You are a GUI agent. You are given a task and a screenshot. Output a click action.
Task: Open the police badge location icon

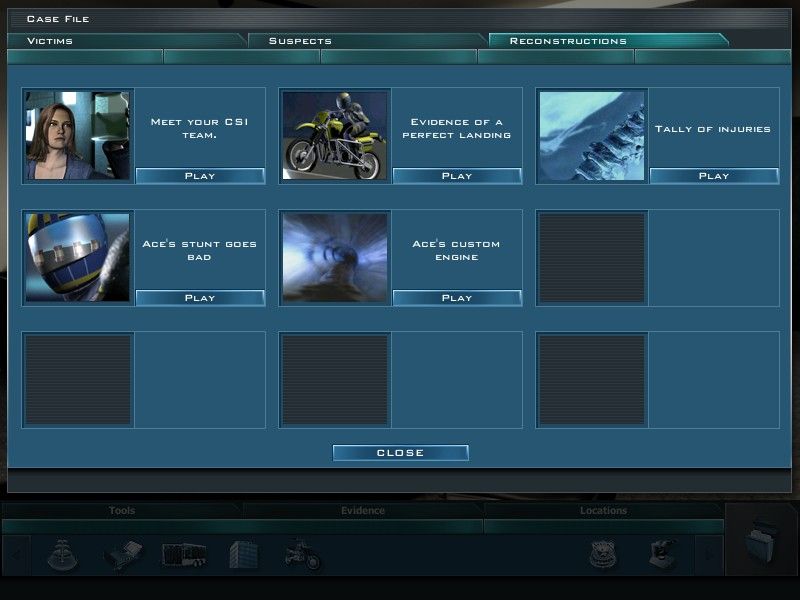point(603,555)
